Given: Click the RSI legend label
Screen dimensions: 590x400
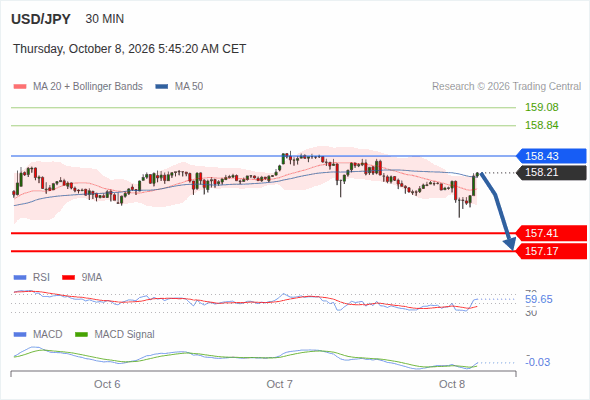Looking at the screenshot, I should [41, 277].
